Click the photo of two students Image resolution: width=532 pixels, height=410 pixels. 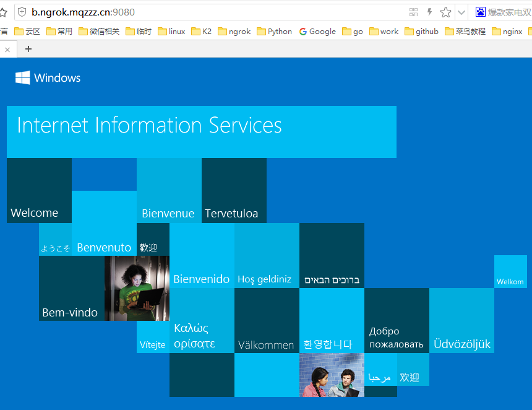click(332, 375)
